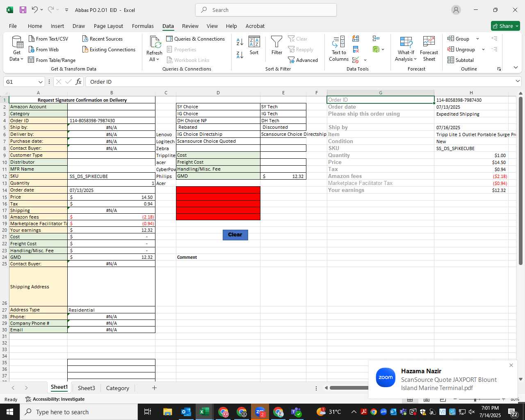This screenshot has height=420, width=525.
Task: Switch to the Review tab
Action: (190, 26)
